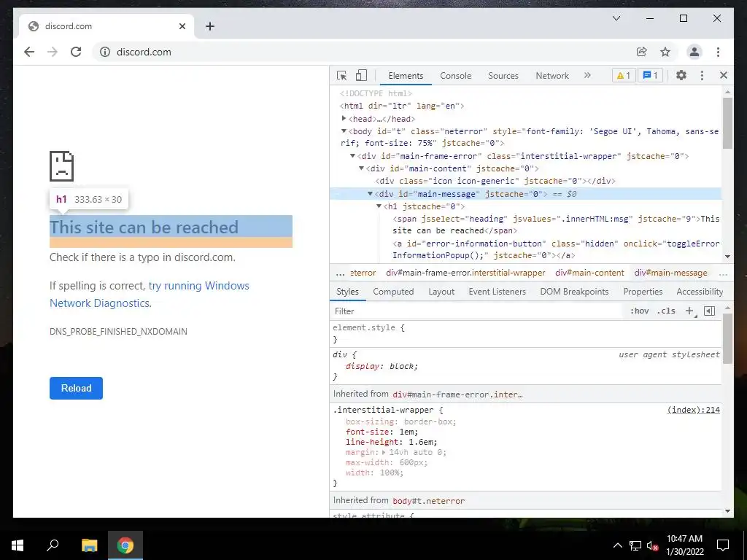Expand the head element node
The height and width of the screenshot is (560, 747).
[344, 119]
